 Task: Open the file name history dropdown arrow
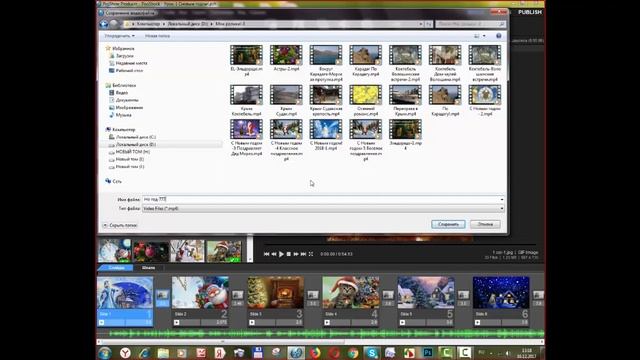(502, 200)
